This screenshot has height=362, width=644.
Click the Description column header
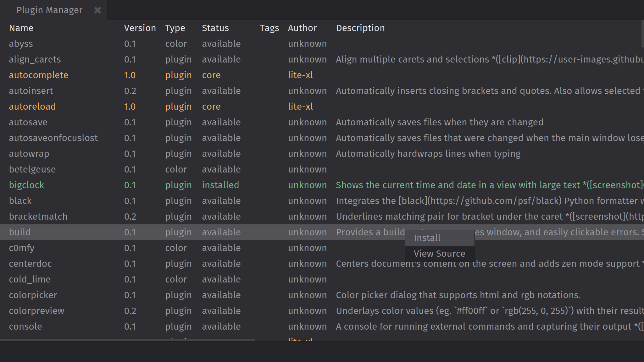click(360, 28)
